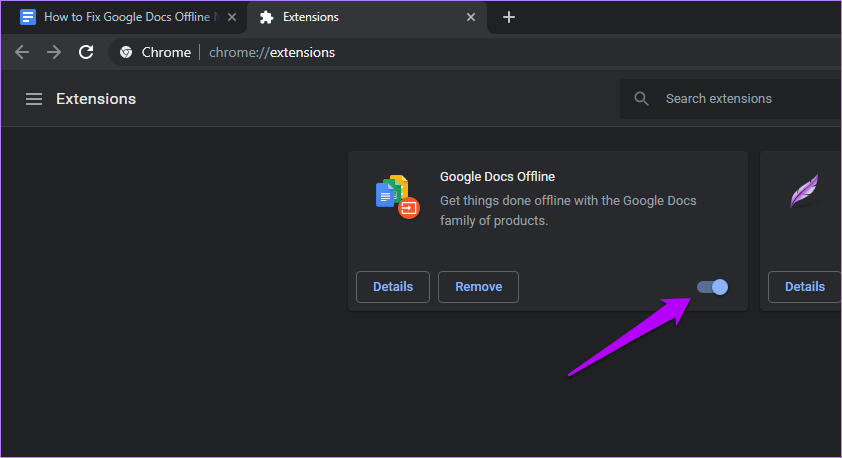
Task: Go back using the browser back arrow
Action: [x=22, y=52]
